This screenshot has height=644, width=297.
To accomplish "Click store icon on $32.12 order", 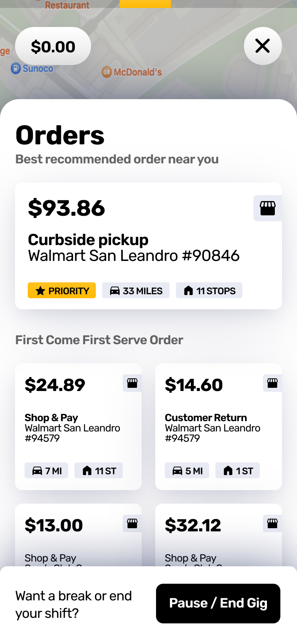I will 272,523.
